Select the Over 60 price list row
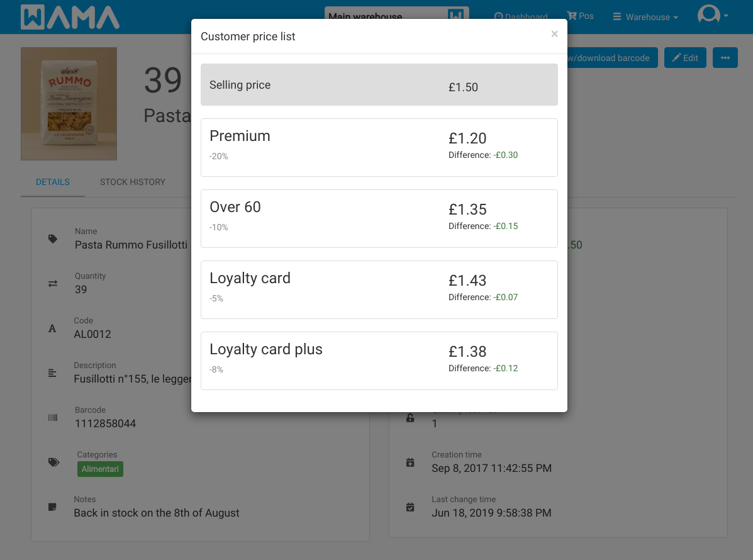753x560 pixels. (x=379, y=218)
